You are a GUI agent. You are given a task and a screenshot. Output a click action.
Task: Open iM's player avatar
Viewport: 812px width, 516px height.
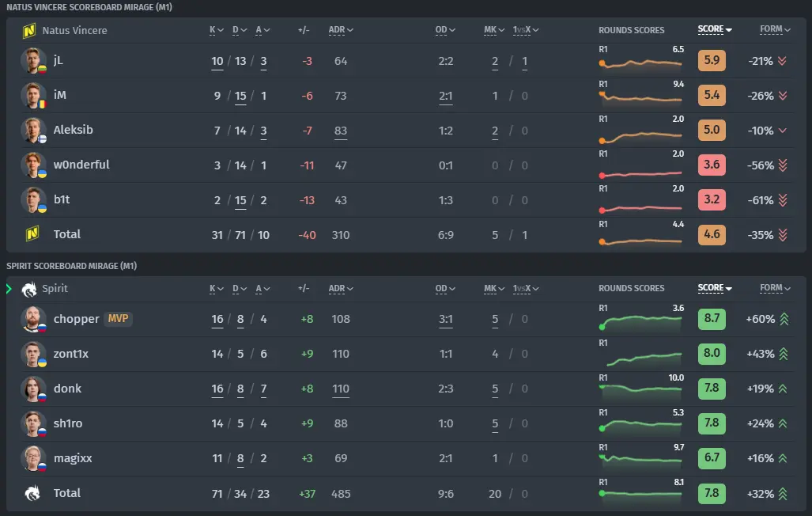[x=32, y=96]
